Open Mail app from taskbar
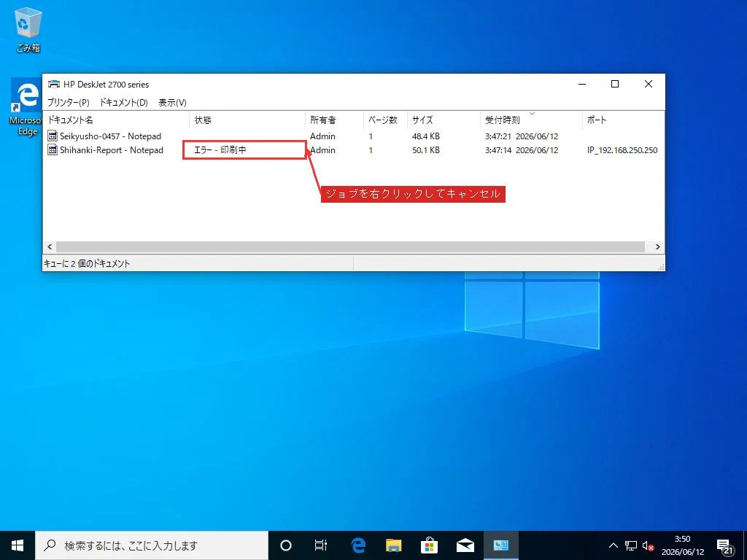This screenshot has height=560, width=747. click(x=465, y=545)
